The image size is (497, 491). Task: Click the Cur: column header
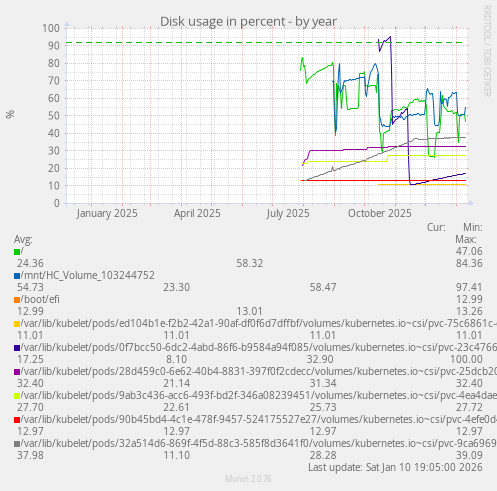click(x=436, y=227)
